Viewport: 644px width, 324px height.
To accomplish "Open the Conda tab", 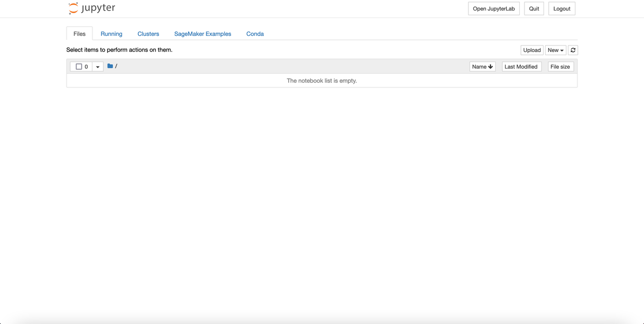I will (x=255, y=34).
